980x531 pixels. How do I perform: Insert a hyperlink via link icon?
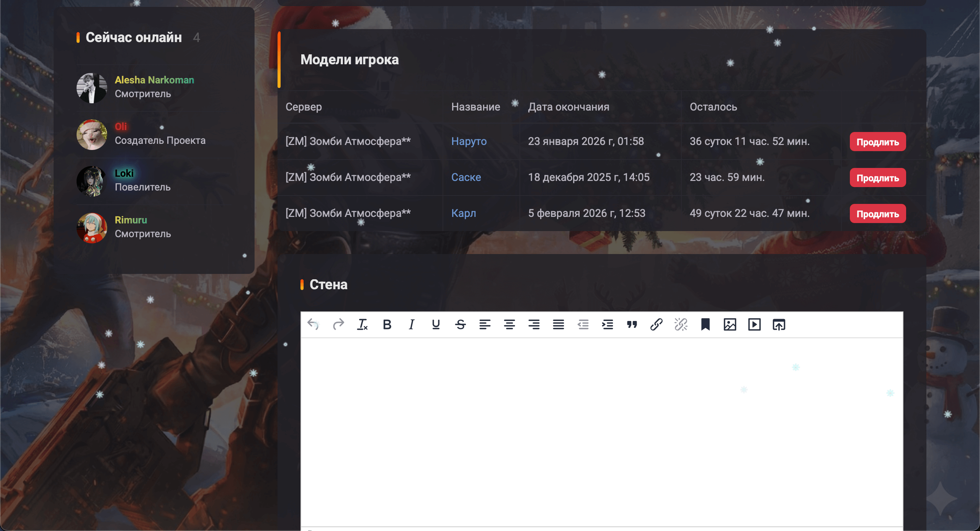[x=656, y=324]
